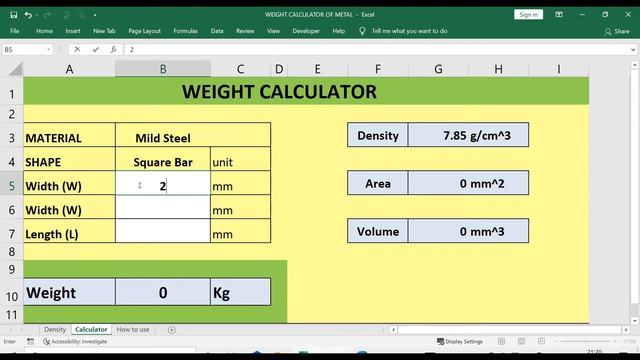The width and height of the screenshot is (640, 360).
Task: Open the Formulas tab
Action: [185, 31]
